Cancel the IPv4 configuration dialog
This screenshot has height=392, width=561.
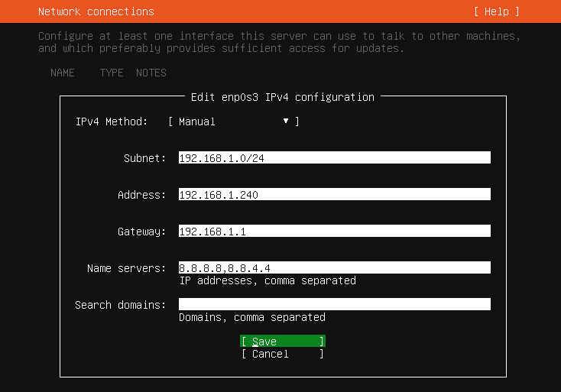283,354
